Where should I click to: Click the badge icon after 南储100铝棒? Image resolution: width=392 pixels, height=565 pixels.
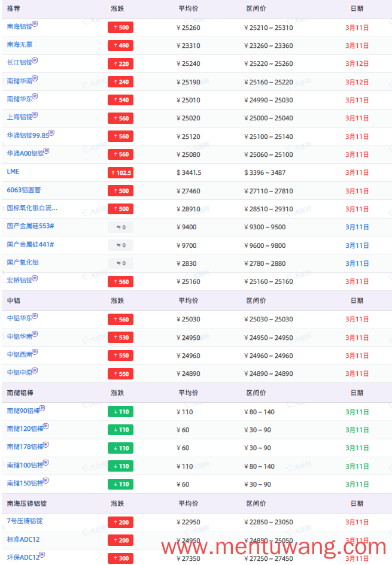click(46, 463)
